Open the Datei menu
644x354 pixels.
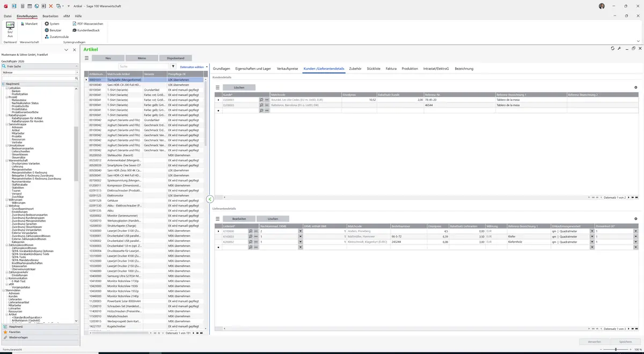(x=8, y=16)
